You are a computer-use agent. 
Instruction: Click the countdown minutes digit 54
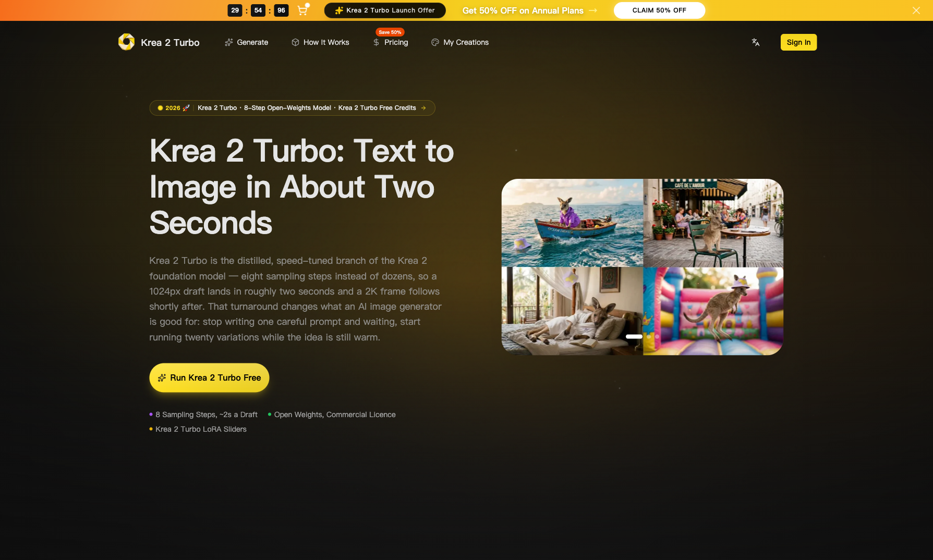pos(258,10)
